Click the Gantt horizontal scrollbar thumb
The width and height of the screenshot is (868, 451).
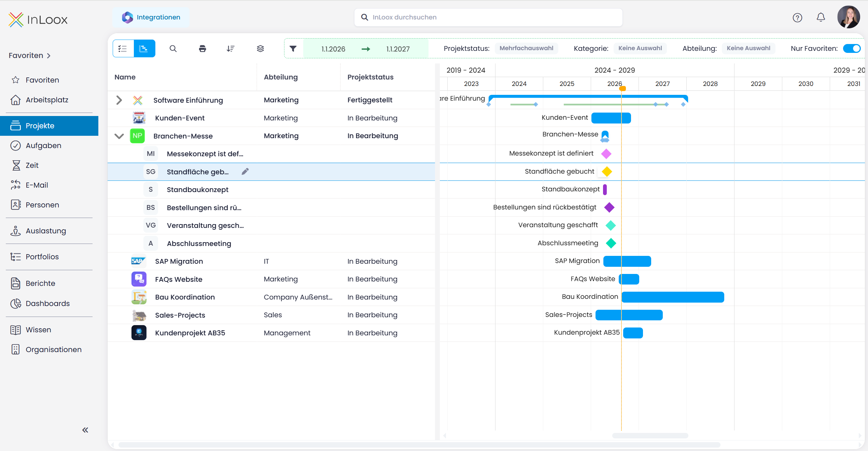[650, 436]
